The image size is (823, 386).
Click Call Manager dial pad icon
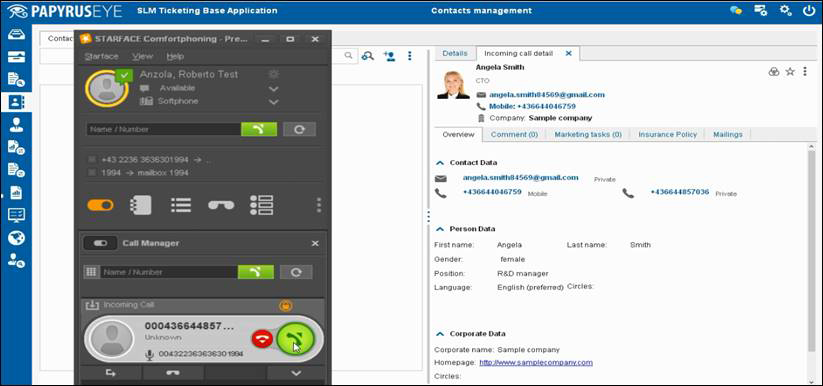[91, 272]
